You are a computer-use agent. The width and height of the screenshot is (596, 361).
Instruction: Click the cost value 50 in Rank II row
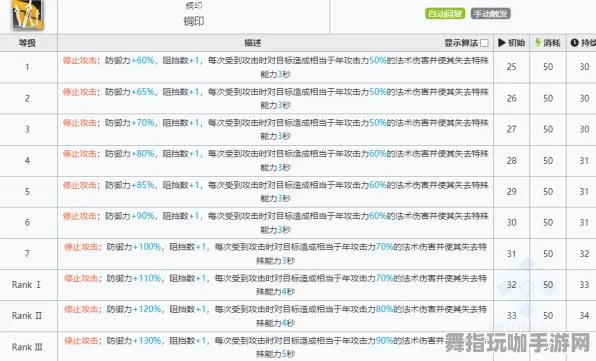pyautogui.click(x=548, y=316)
